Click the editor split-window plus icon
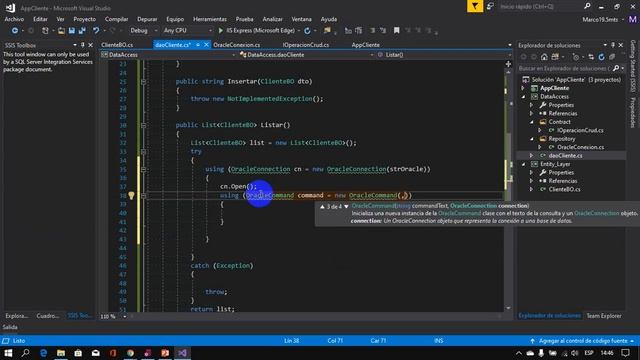The image size is (640, 360). 508,64
